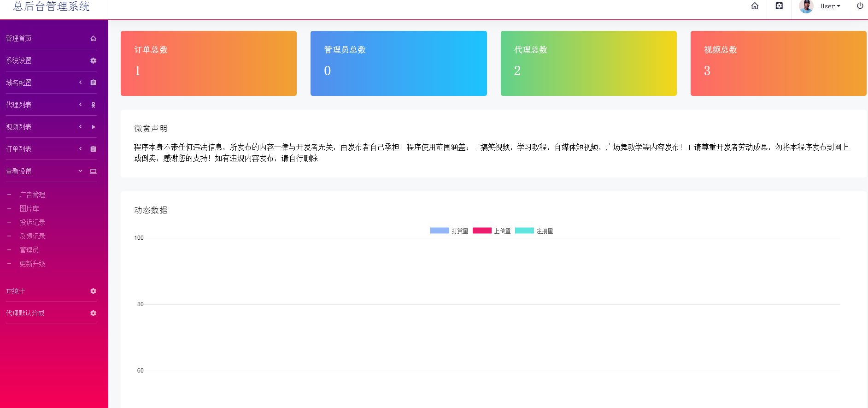Open the User dropdown menu
This screenshot has width=868, height=408.
tap(830, 6)
